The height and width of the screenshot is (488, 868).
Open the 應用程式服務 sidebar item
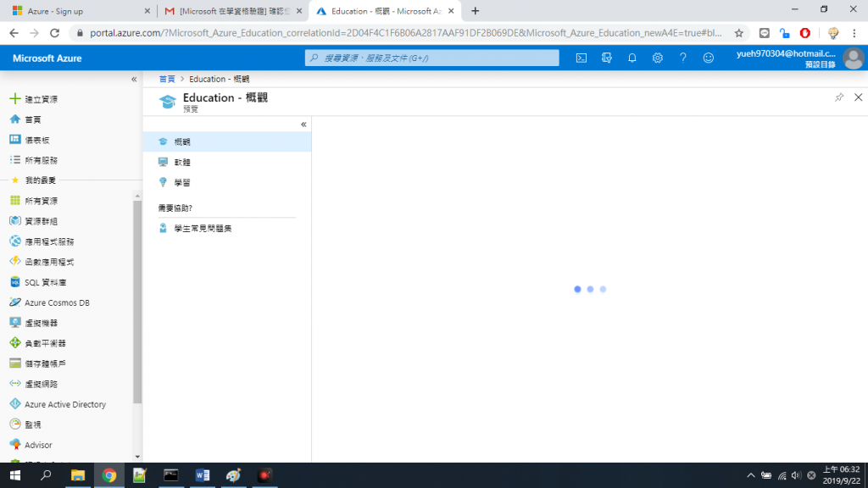42,241
